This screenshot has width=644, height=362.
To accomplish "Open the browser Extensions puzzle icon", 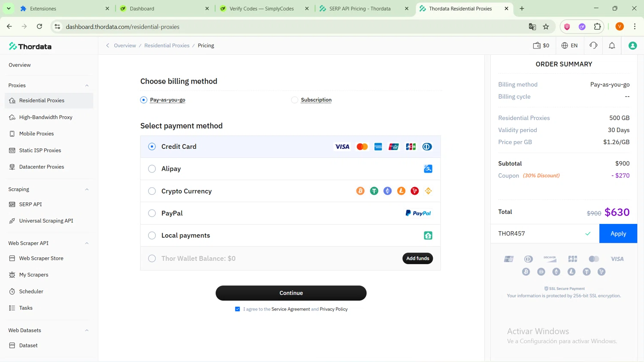I will coord(597,27).
